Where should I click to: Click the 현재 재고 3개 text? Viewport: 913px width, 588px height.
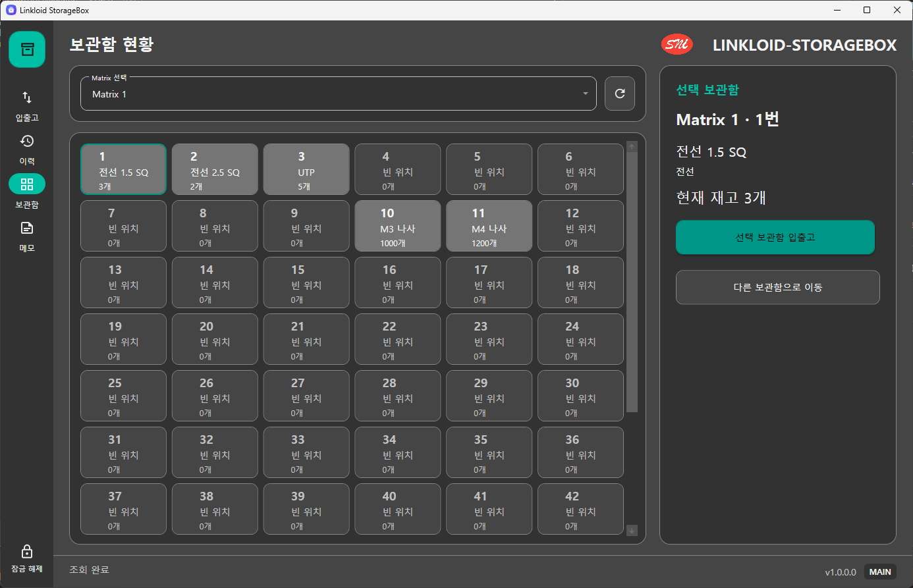pyautogui.click(x=721, y=198)
